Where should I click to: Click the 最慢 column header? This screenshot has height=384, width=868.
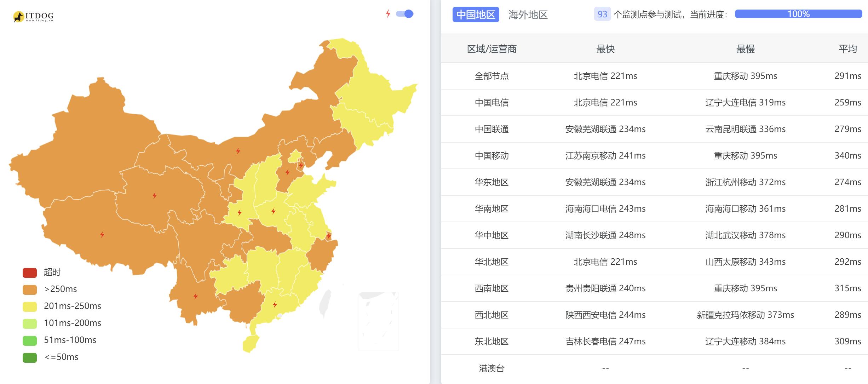coord(746,49)
